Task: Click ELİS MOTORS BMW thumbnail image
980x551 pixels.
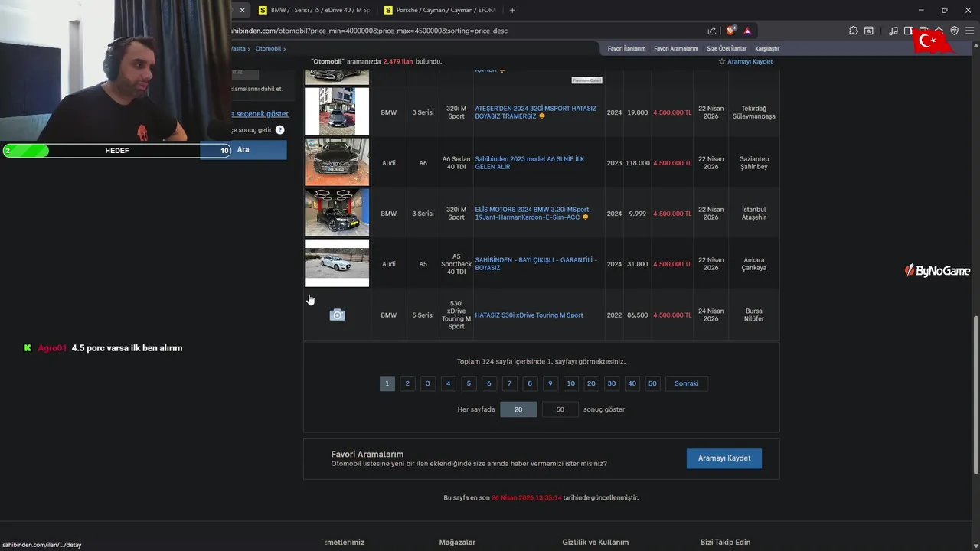Action: pos(337,213)
